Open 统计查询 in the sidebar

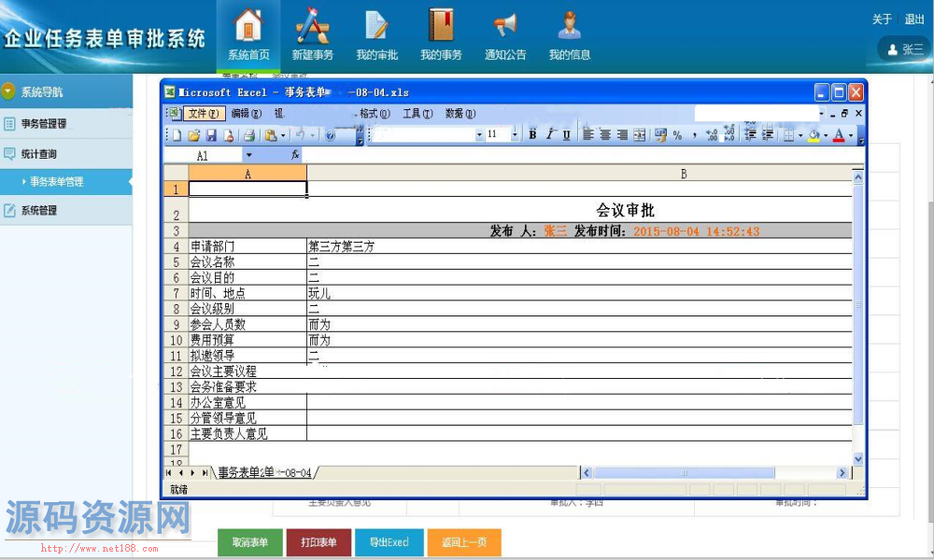tap(66, 154)
